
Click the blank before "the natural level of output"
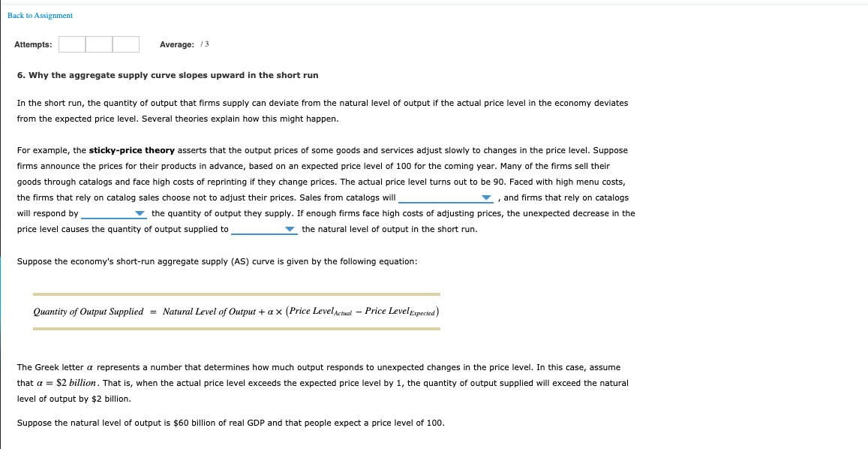tap(263, 229)
